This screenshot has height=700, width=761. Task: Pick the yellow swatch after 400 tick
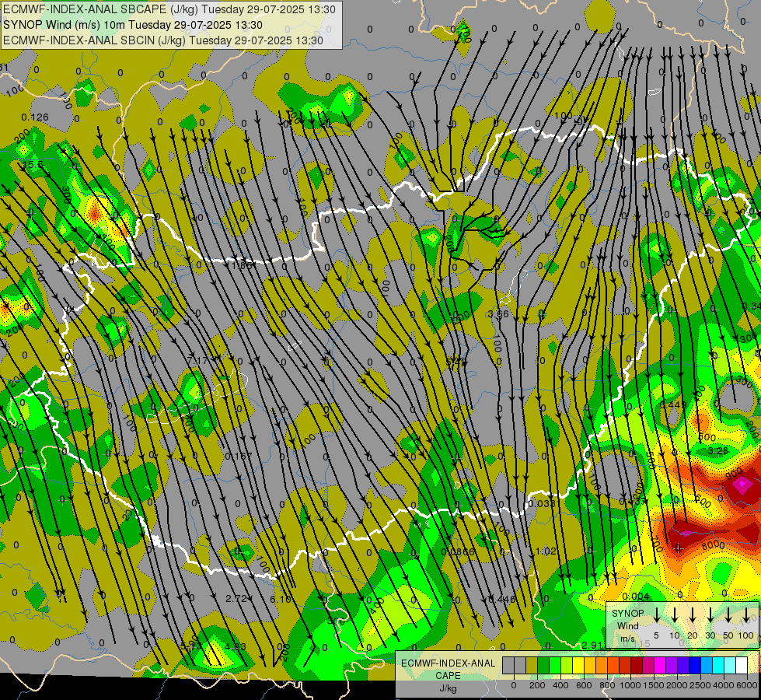pos(578,665)
